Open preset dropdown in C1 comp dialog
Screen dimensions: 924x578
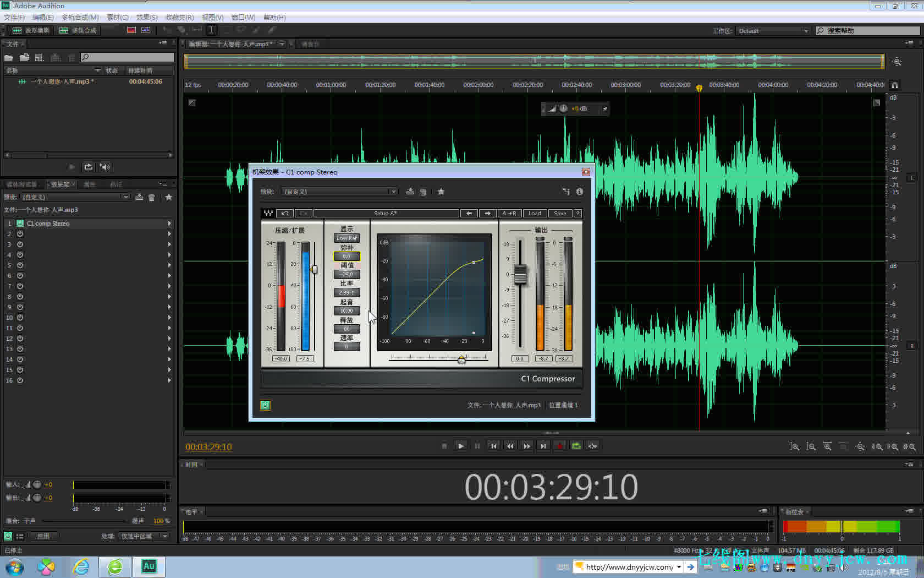pos(339,192)
